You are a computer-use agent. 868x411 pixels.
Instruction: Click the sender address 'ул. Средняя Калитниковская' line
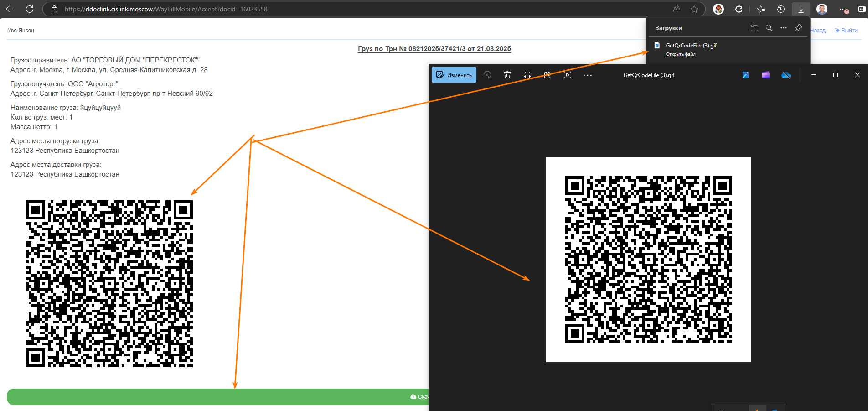[109, 70]
